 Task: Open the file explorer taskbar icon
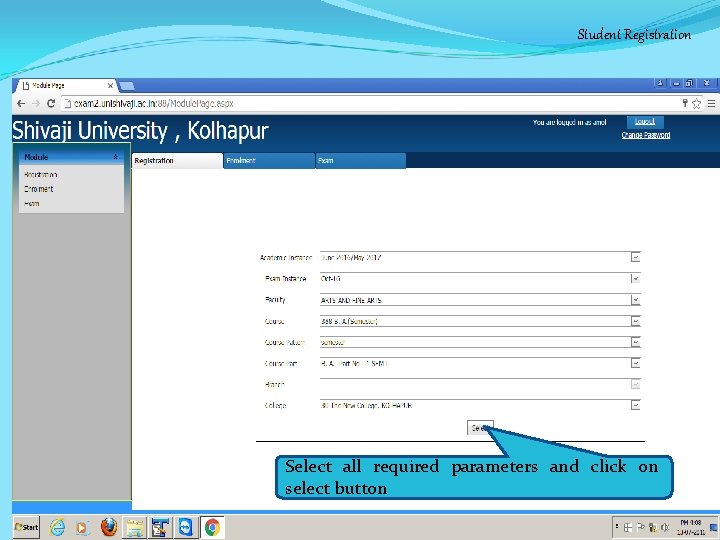tap(135, 527)
